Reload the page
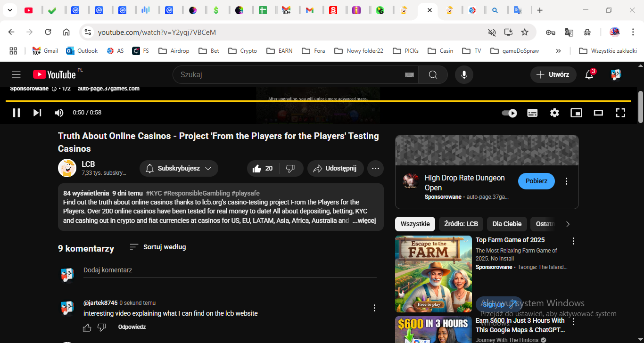Image resolution: width=644 pixels, height=343 pixels. pyautogui.click(x=48, y=32)
